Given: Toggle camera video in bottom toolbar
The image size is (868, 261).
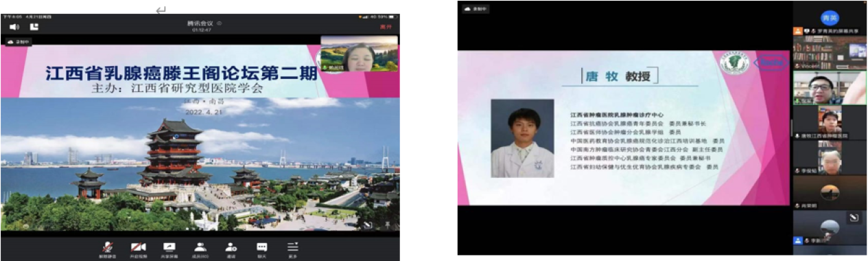Looking at the screenshot, I should coord(139,248).
